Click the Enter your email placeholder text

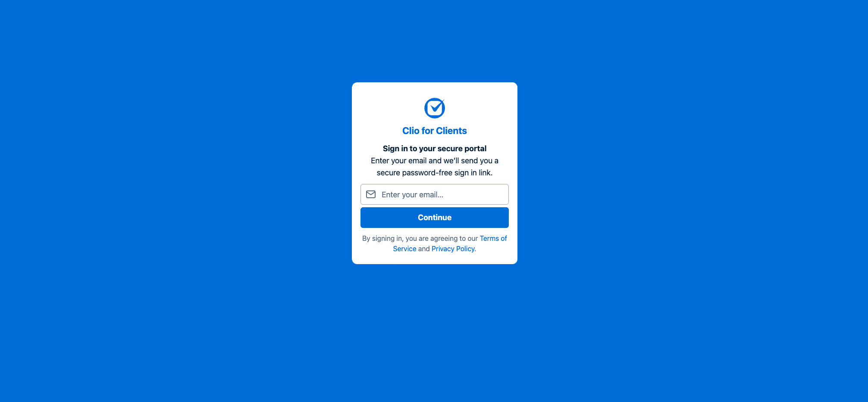[412, 195]
